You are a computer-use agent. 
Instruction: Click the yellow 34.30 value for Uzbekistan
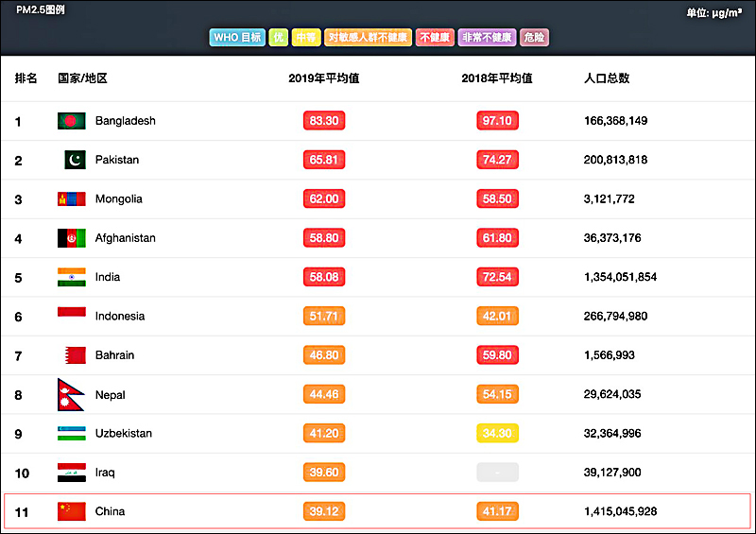[498, 433]
